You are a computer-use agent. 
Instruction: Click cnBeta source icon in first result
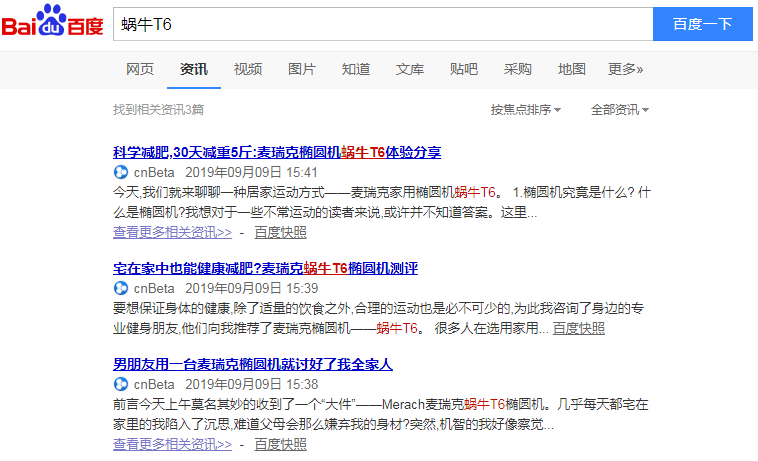[120, 172]
